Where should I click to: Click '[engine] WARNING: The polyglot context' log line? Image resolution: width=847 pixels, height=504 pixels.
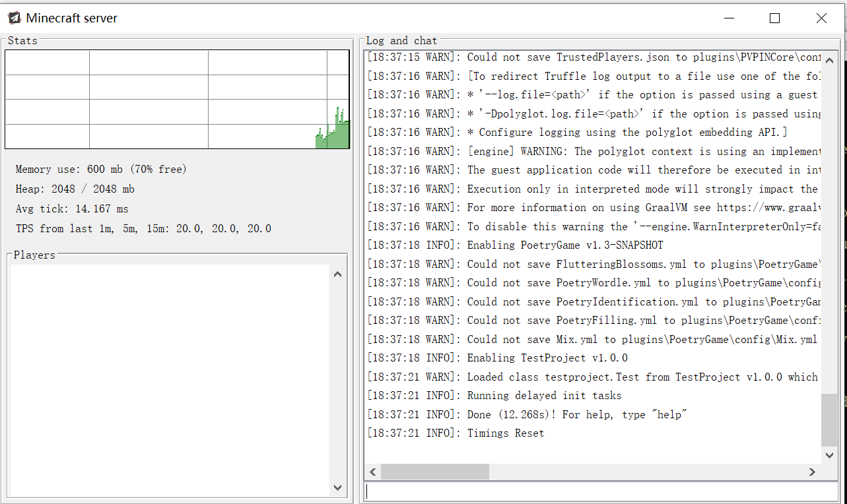594,151
